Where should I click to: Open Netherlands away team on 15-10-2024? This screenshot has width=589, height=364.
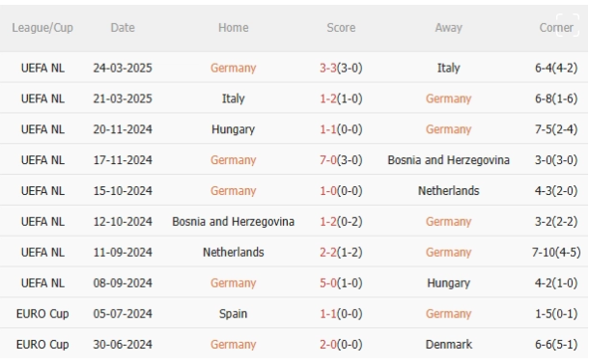click(x=449, y=191)
